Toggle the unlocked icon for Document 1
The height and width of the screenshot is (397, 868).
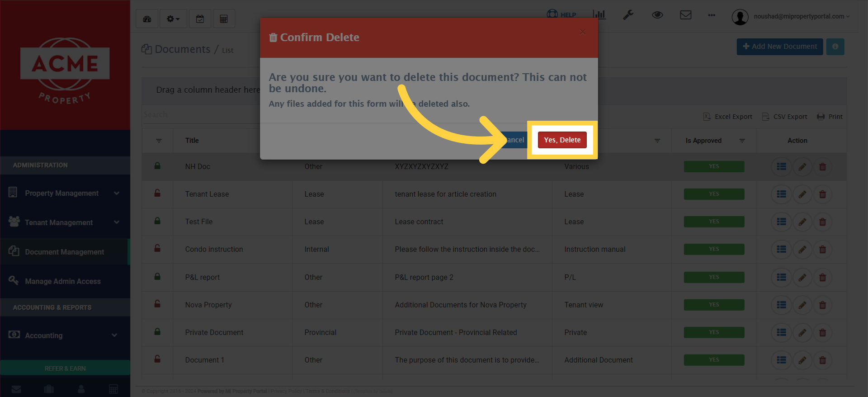pos(157,359)
